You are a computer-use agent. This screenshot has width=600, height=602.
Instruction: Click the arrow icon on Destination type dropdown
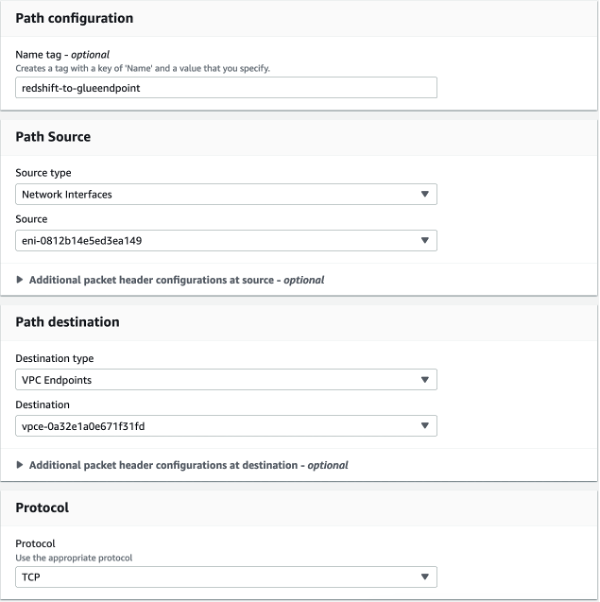[424, 380]
